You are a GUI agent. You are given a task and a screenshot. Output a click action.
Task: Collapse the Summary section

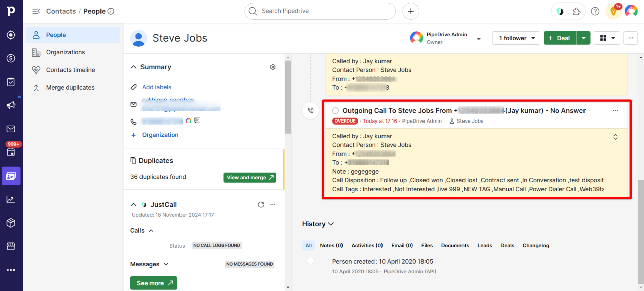pyautogui.click(x=133, y=67)
